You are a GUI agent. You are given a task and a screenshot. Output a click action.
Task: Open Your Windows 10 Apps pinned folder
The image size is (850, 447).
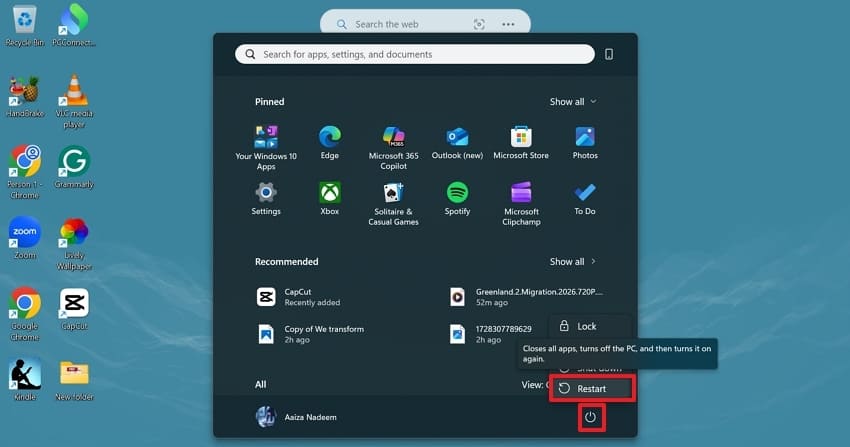point(266,147)
